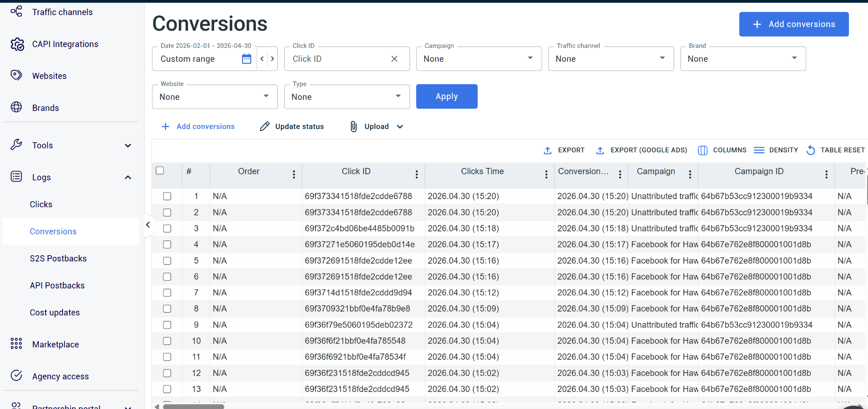Go to previous date range arrow
The image size is (868, 409).
click(x=262, y=58)
